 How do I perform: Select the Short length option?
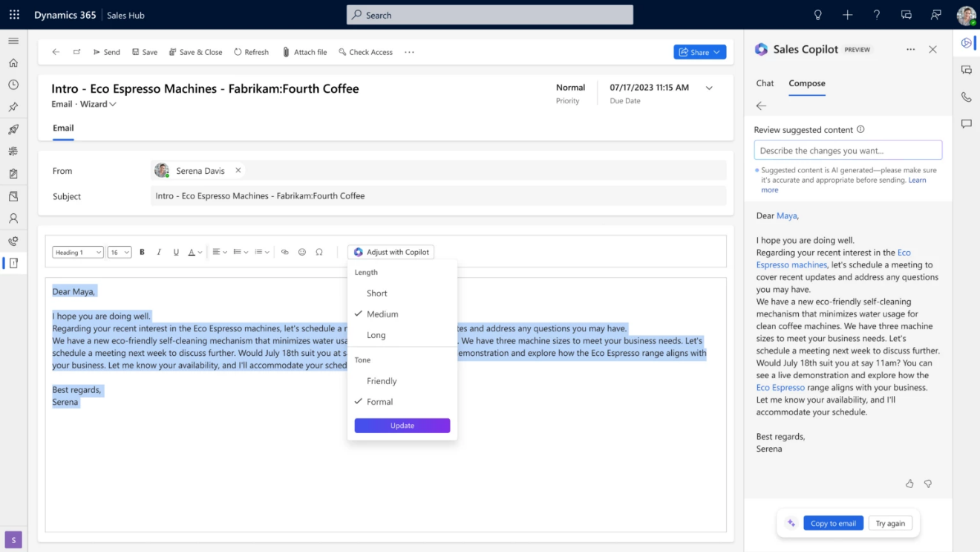376,293
